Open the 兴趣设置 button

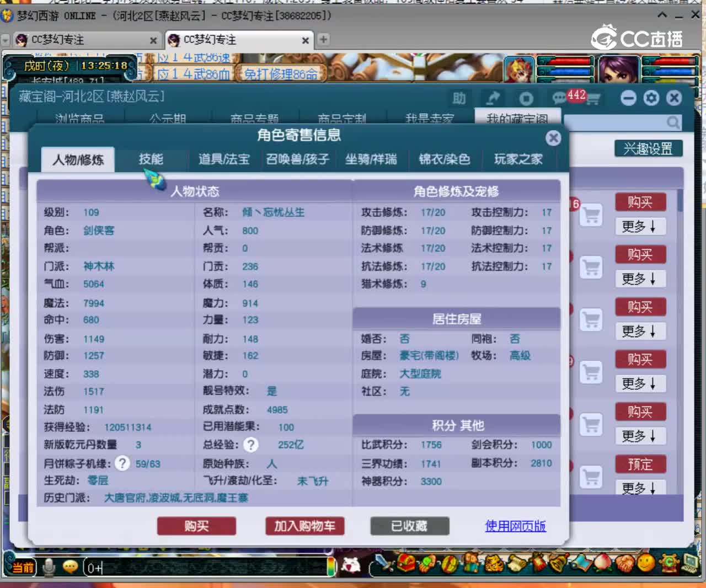click(648, 148)
